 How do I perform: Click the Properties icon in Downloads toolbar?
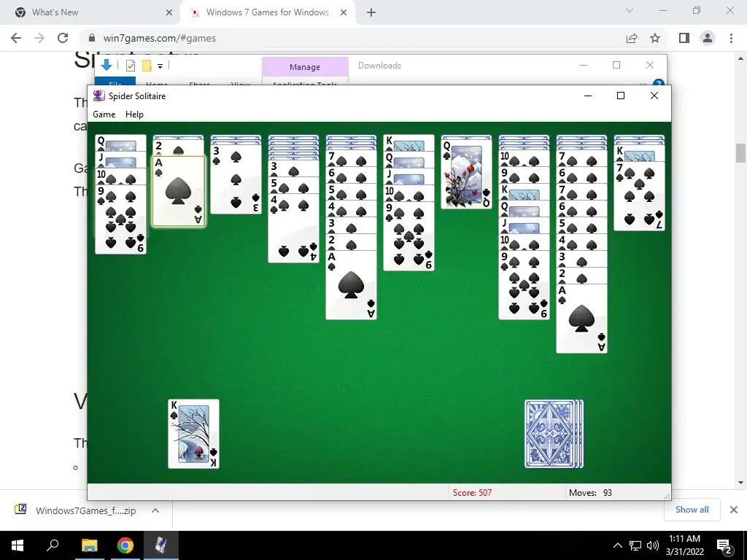coord(130,66)
